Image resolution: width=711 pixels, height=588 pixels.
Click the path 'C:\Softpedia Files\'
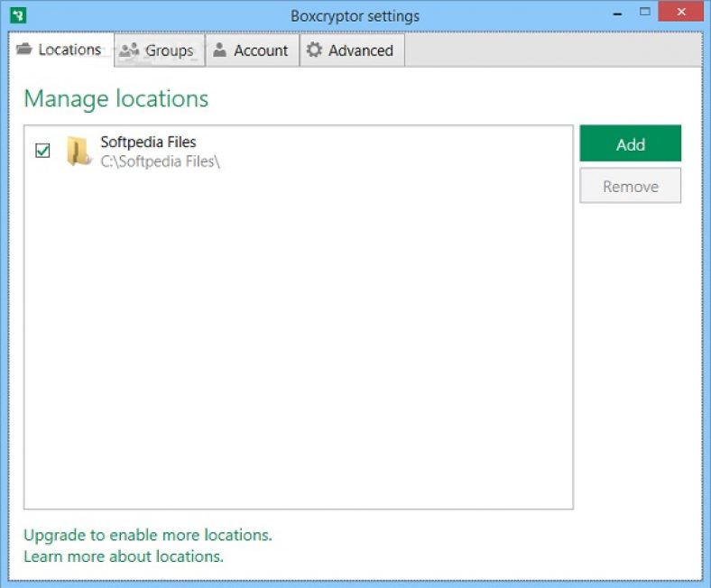pos(160,161)
